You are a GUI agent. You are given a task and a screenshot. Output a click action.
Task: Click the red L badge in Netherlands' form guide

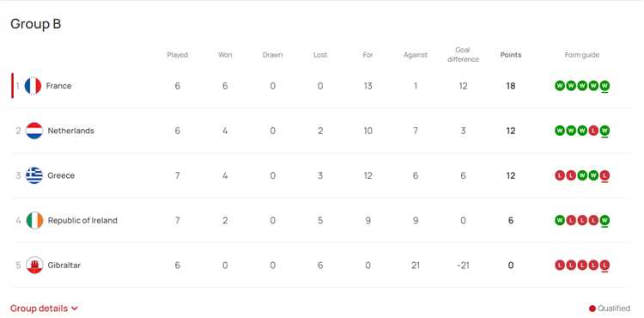[x=593, y=131]
